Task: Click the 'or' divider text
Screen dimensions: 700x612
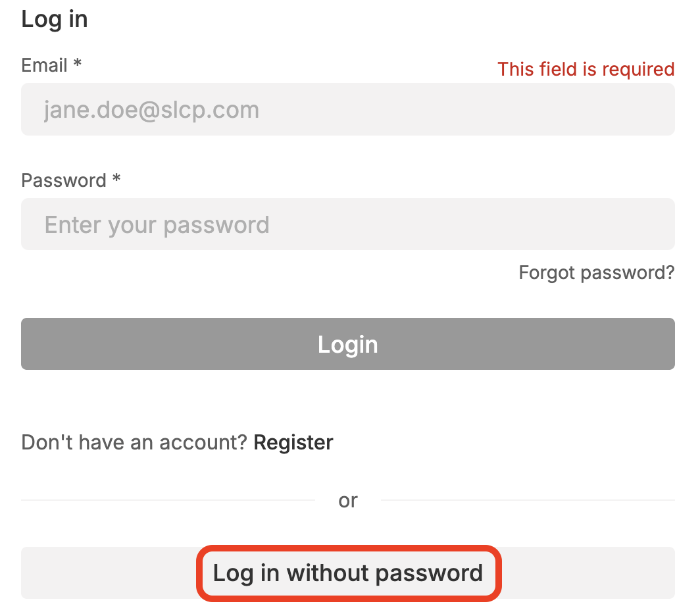Action: coord(348,501)
